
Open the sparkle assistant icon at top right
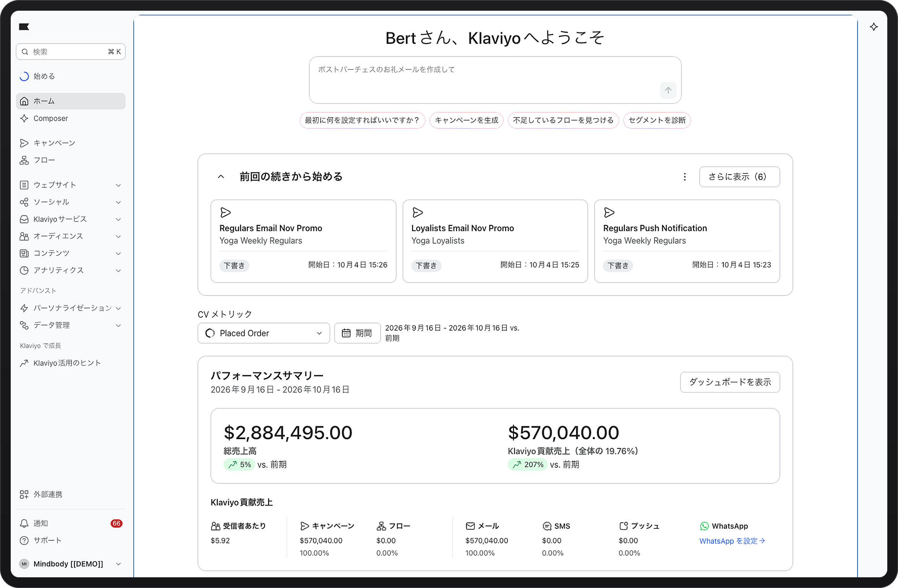[874, 27]
